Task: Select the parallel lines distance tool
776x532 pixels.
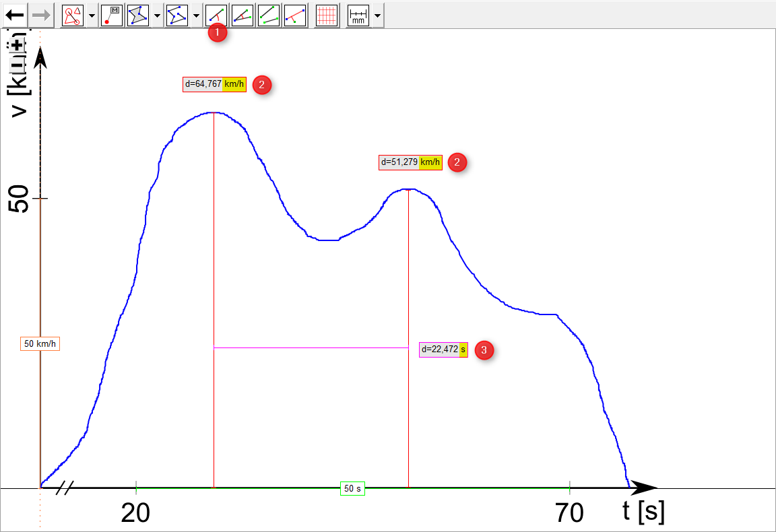Action: coord(269,15)
